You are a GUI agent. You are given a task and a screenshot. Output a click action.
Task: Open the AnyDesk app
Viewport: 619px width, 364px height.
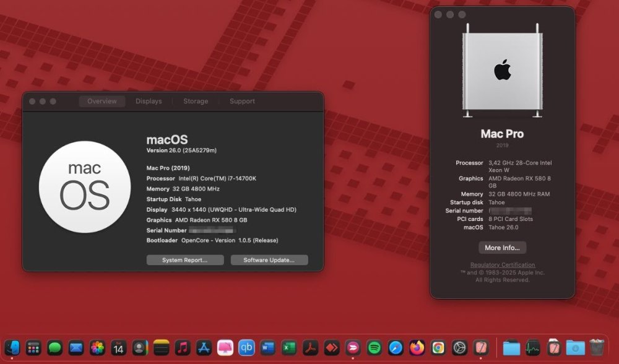pyautogui.click(x=332, y=348)
